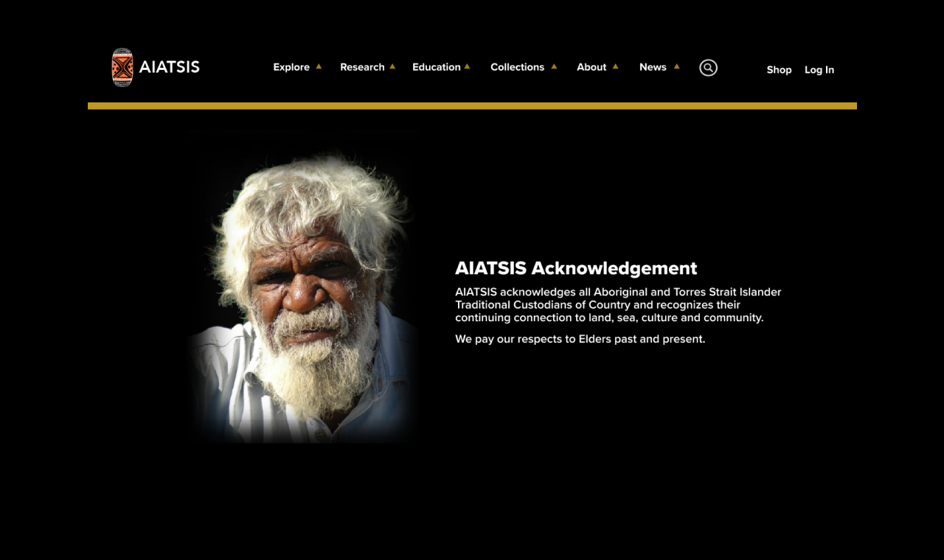Visit the AIATSIS Shop
The height and width of the screenshot is (560, 944).
click(x=779, y=70)
